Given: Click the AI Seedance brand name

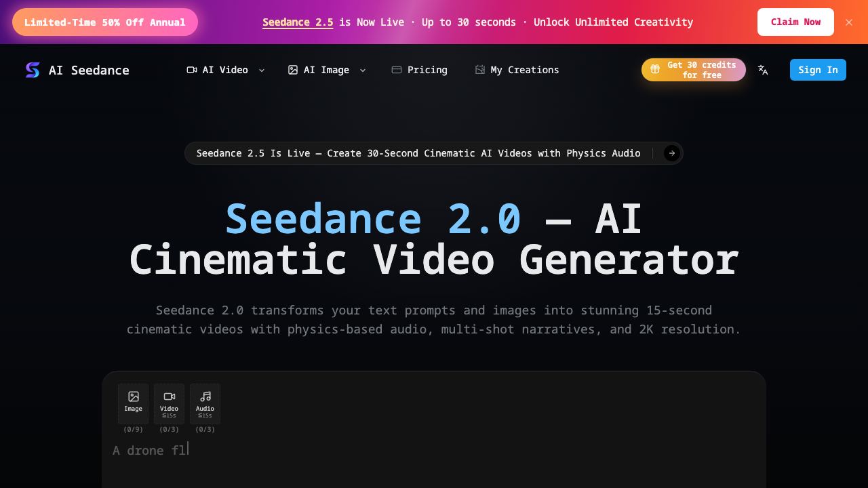Looking at the screenshot, I should (x=89, y=70).
